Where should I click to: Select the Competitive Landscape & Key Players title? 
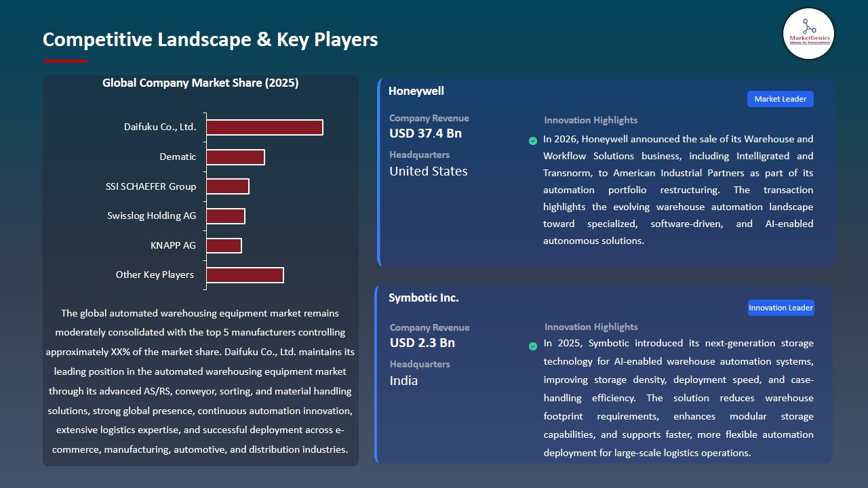(x=210, y=39)
